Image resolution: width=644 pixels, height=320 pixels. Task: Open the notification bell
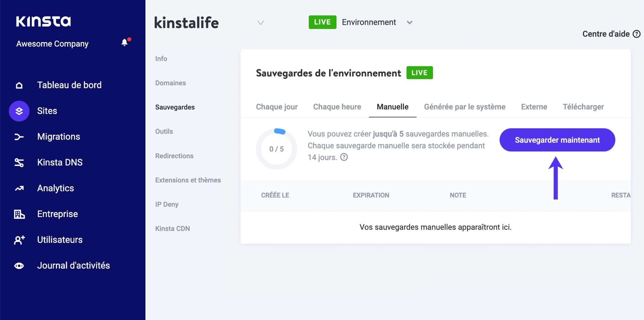pos(125,42)
